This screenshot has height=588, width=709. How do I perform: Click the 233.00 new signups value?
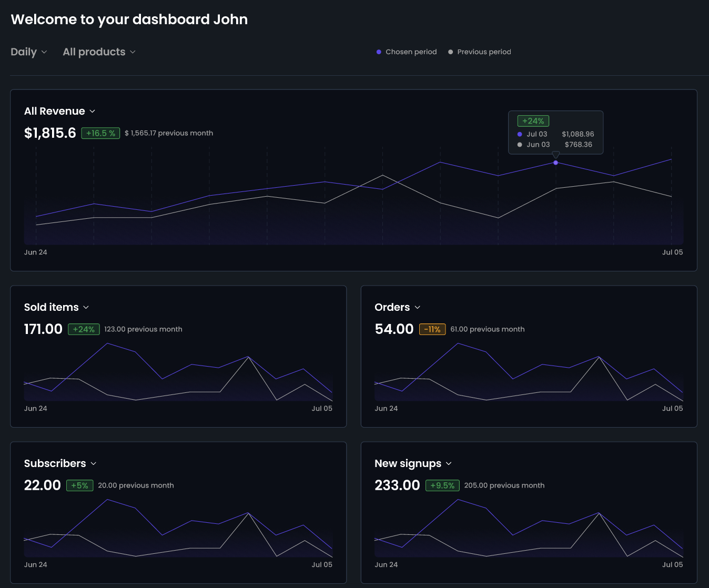397,485
